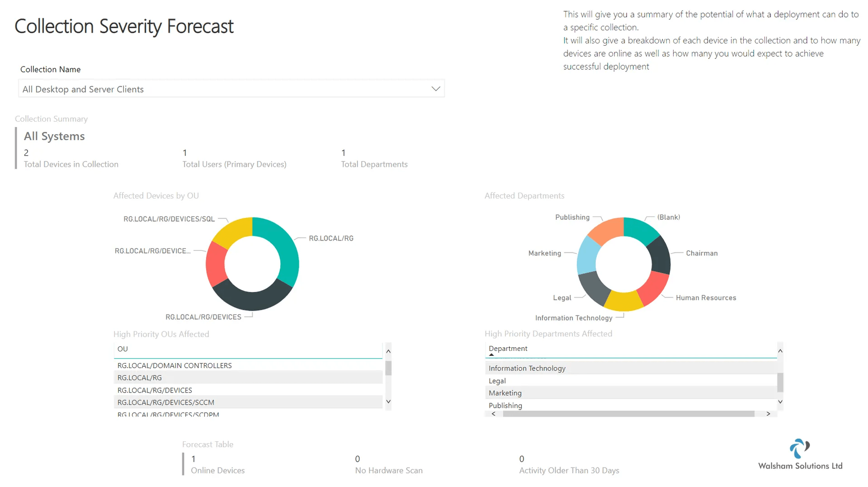Click the Walsham Solutions Ltd logo
868x487 pixels.
800,454
